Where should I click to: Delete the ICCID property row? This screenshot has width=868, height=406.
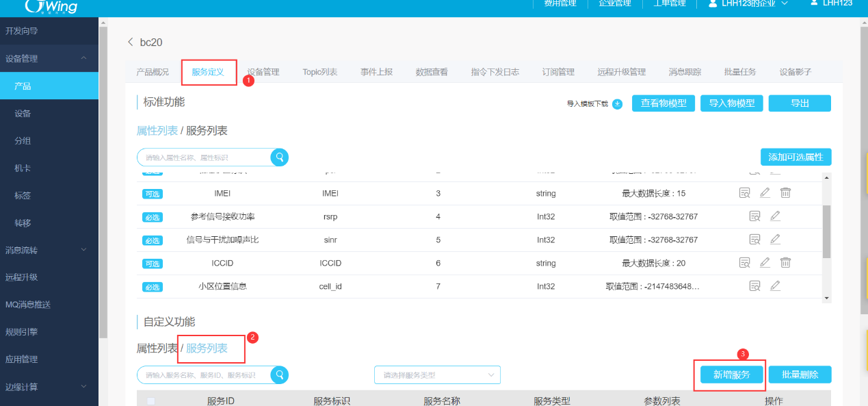pos(786,263)
